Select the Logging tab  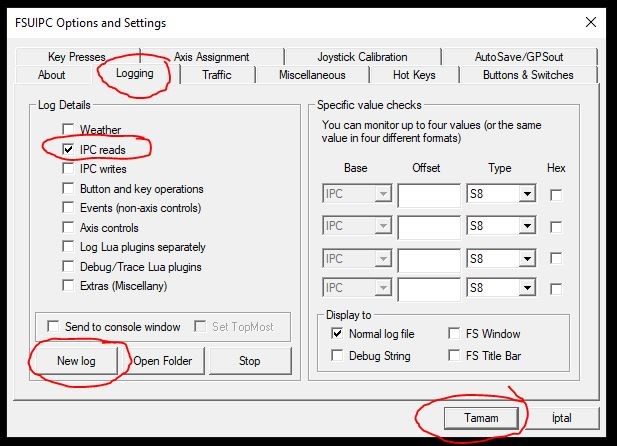135,73
